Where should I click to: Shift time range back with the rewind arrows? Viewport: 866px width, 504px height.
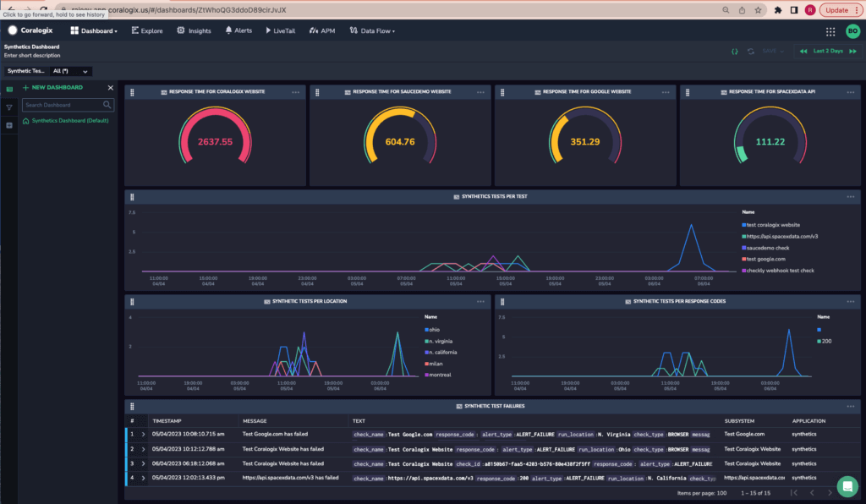pyautogui.click(x=803, y=52)
